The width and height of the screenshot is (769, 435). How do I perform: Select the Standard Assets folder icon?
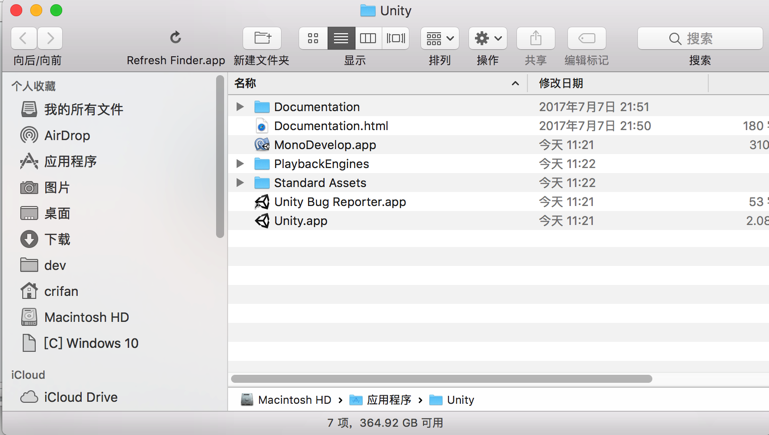[262, 182]
